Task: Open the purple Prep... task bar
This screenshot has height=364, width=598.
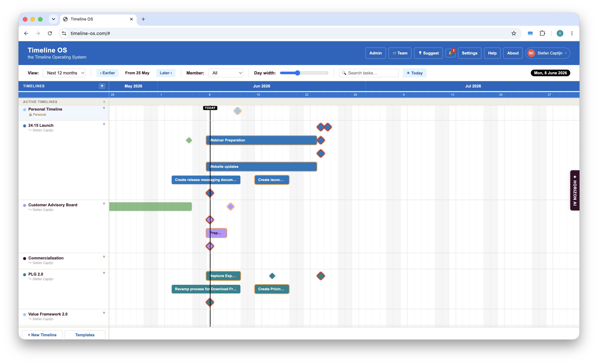Action: pos(216,233)
